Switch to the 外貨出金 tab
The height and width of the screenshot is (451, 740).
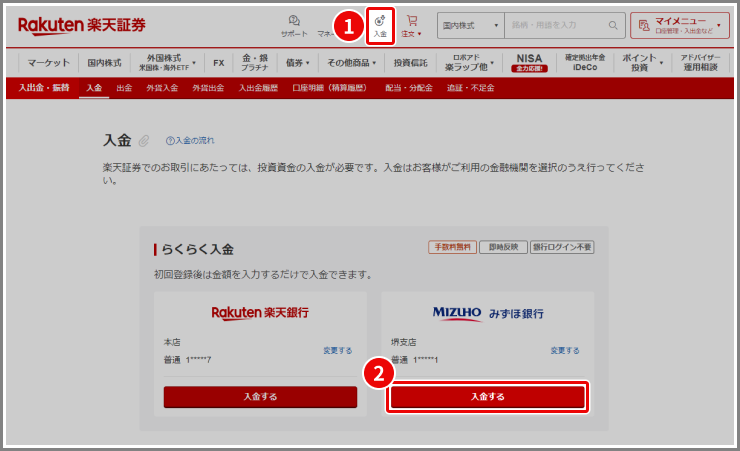208,88
